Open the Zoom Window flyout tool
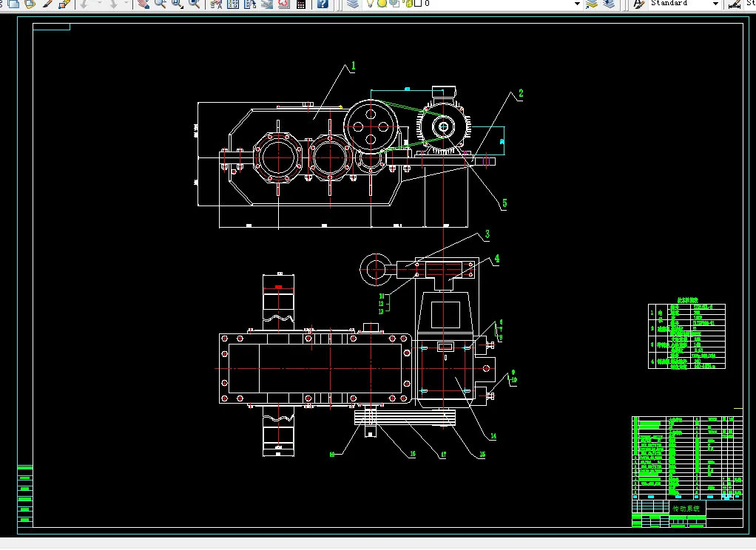756x550 pixels. pos(177,4)
